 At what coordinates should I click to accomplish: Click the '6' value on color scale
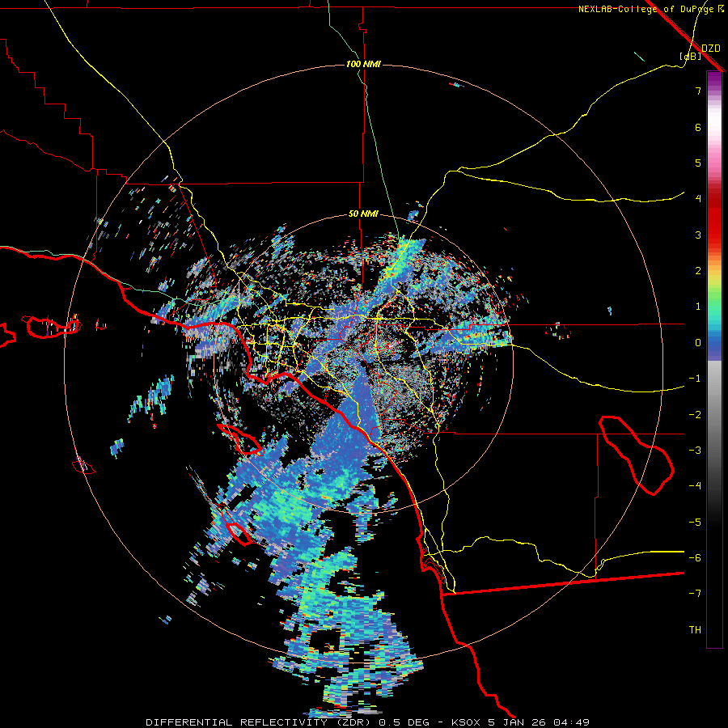click(x=698, y=127)
